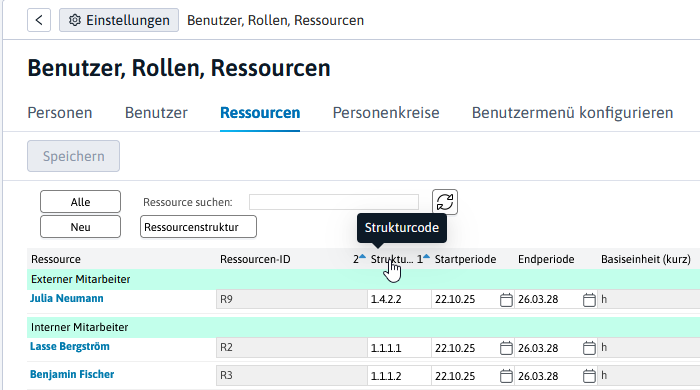Image resolution: width=700 pixels, height=390 pixels.
Task: Open Einstellungen breadcrumb button
Action: click(119, 20)
